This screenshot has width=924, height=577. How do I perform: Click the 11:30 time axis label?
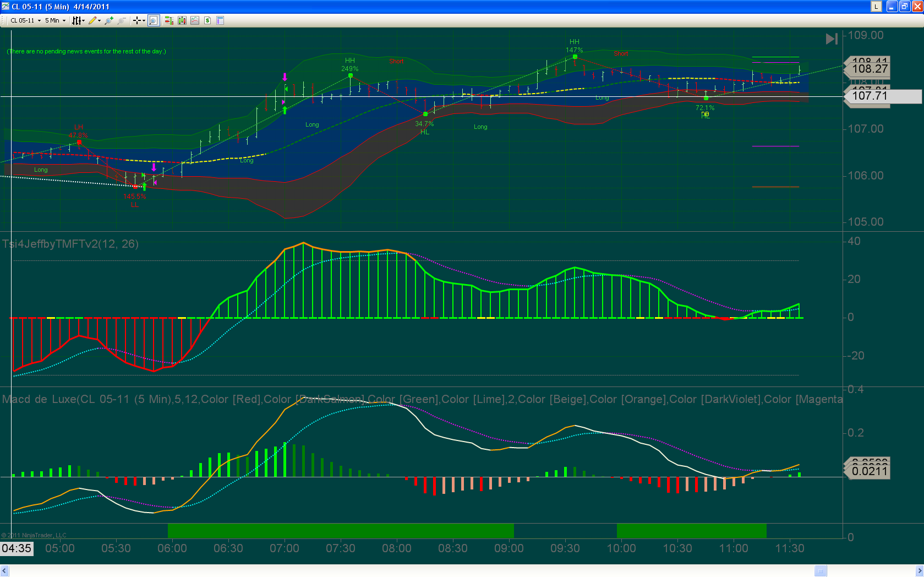coord(790,548)
